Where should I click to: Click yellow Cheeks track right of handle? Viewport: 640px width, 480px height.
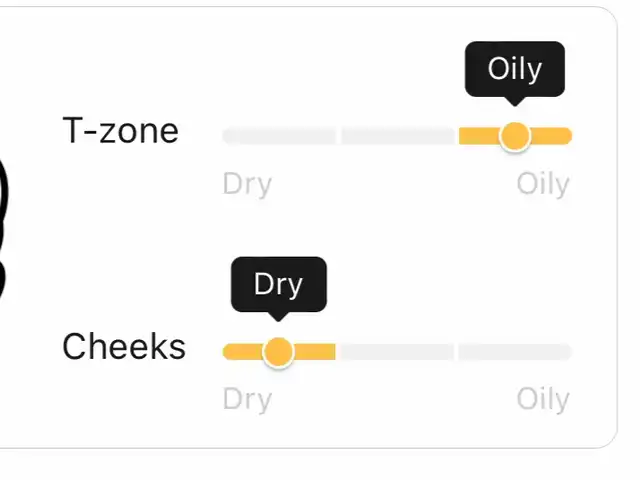[315, 352]
